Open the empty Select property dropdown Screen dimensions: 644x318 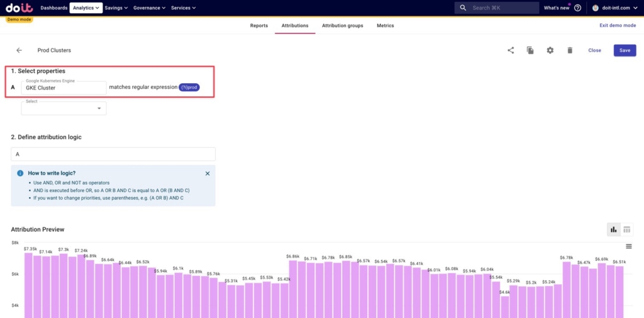pyautogui.click(x=64, y=108)
